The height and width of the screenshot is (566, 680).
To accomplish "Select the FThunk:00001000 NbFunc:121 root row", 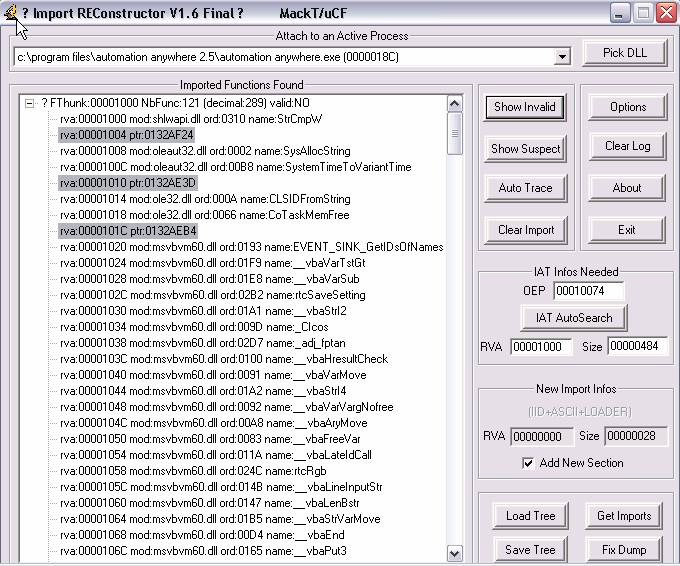I will point(175,103).
